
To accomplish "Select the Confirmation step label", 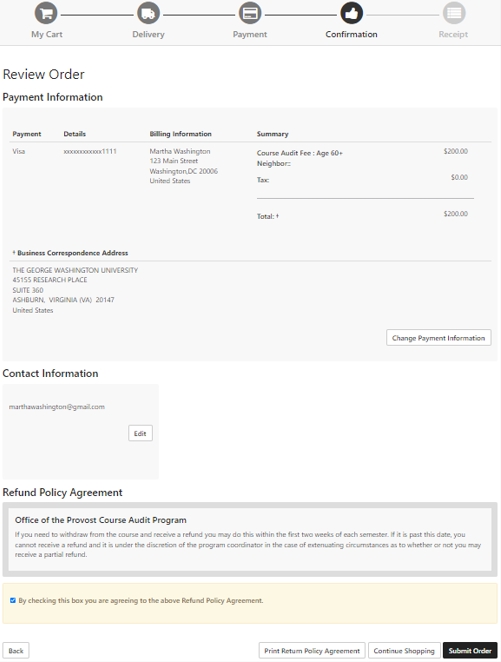I will [352, 35].
